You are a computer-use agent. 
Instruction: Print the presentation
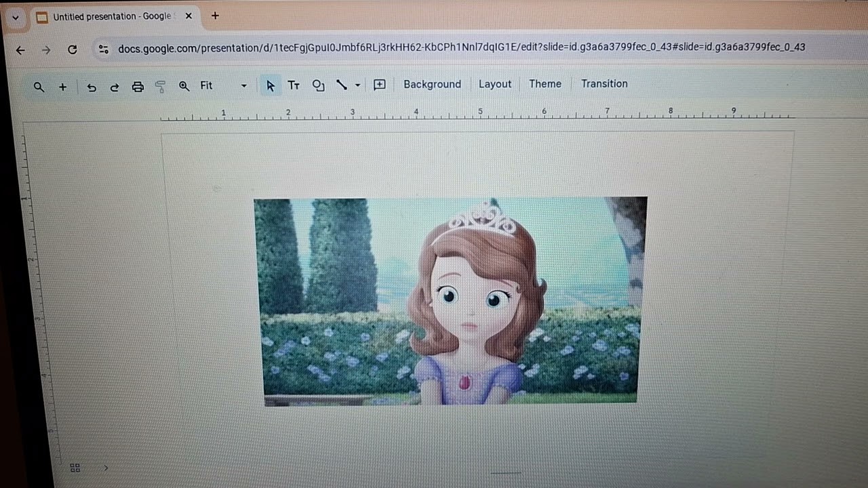click(x=138, y=87)
